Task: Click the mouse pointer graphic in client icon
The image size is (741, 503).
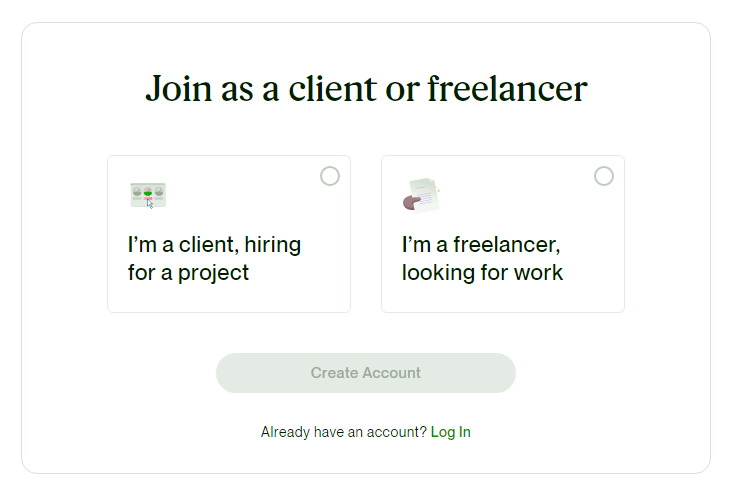Action: (150, 204)
